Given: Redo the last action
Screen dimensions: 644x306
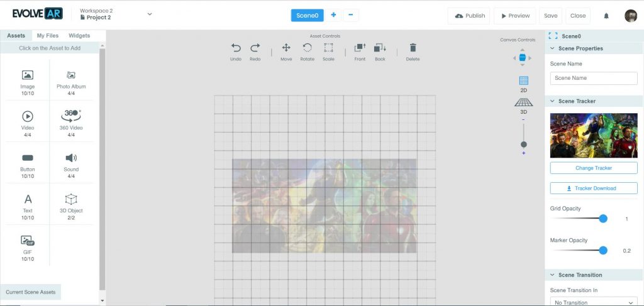Looking at the screenshot, I should click(x=255, y=52).
